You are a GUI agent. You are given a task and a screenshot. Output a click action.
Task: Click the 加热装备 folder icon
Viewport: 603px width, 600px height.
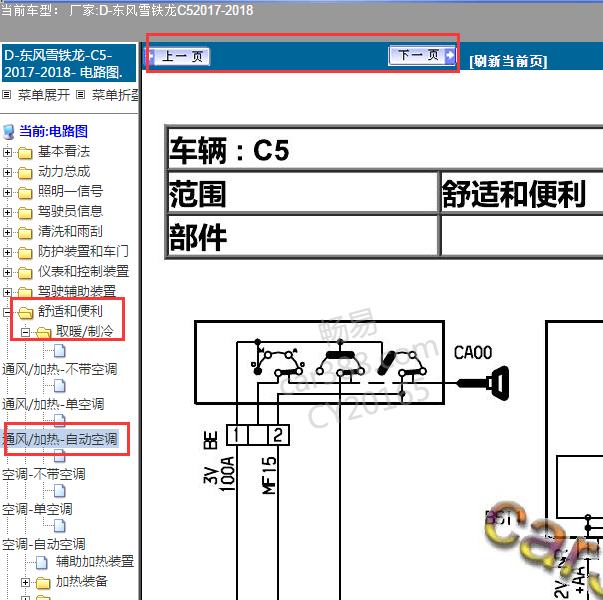(43, 583)
